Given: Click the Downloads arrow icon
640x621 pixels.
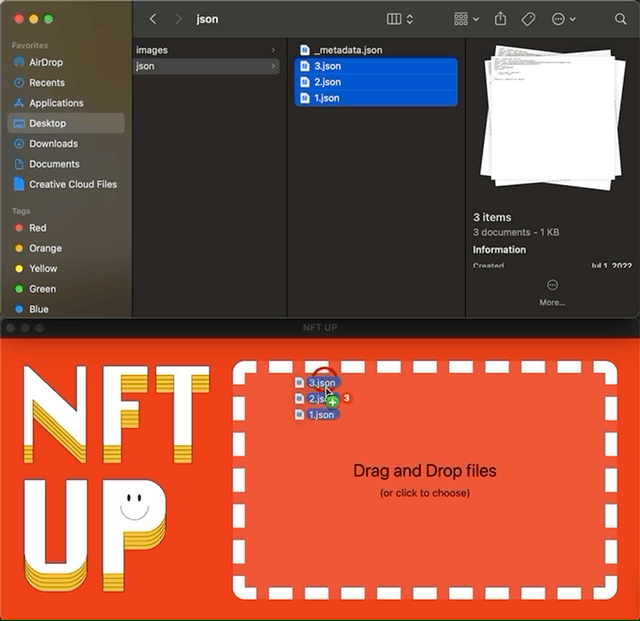Looking at the screenshot, I should (19, 144).
